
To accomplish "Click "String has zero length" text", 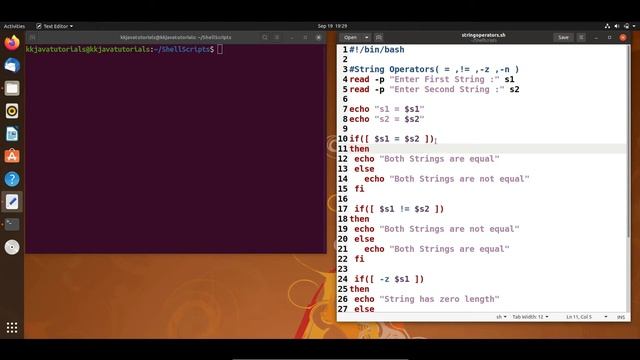I will pyautogui.click(x=439, y=299).
